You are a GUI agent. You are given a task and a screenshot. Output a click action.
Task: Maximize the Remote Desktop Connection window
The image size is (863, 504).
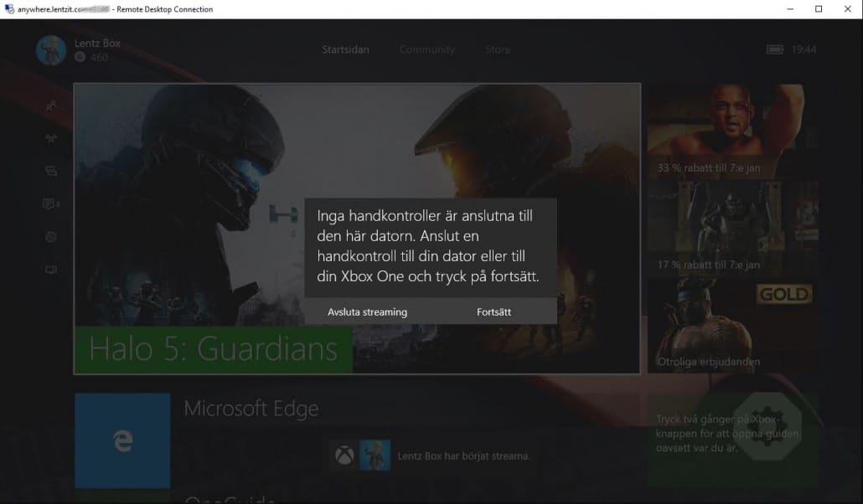tap(819, 9)
